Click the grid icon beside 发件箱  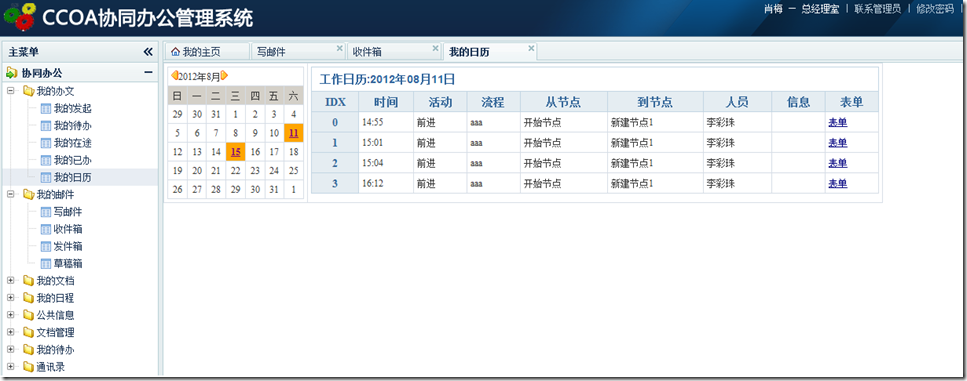[x=46, y=247]
